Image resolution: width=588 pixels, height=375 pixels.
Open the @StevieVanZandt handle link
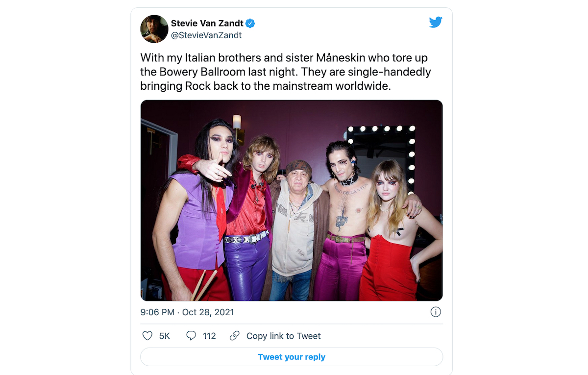pyautogui.click(x=206, y=35)
